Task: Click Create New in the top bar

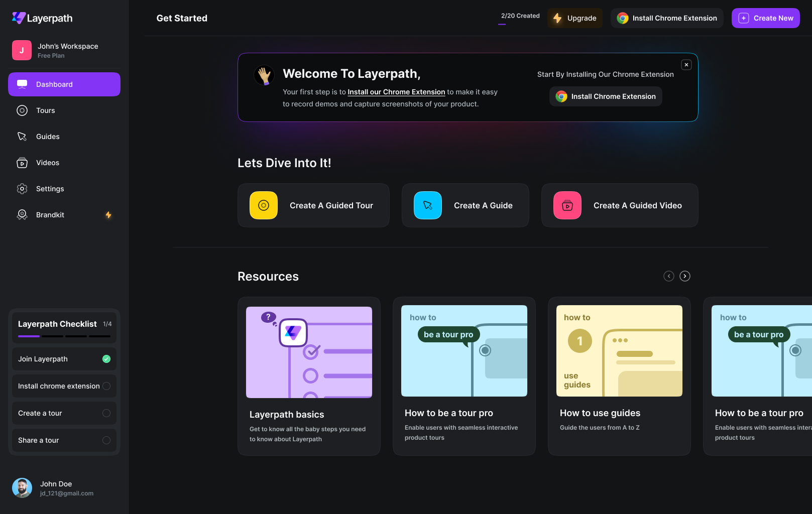Action: (x=765, y=18)
